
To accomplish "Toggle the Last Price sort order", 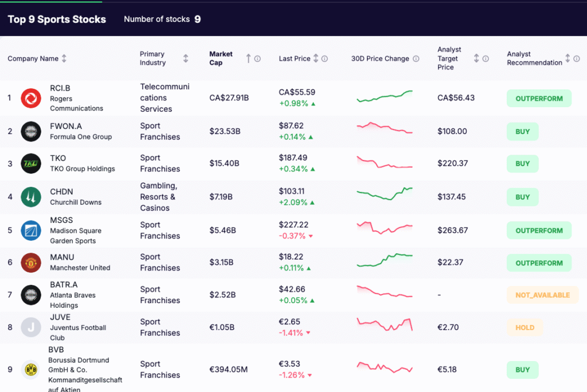I will 316,58.
